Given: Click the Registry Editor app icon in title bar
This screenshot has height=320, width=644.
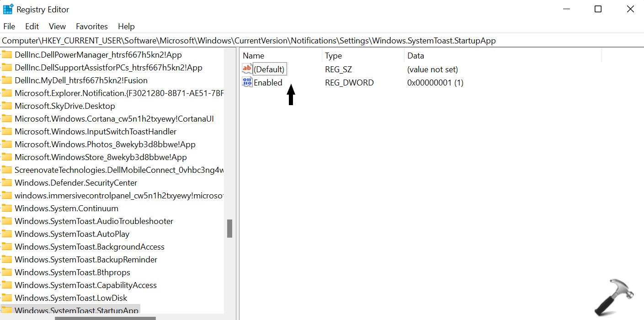Looking at the screenshot, I should [8, 9].
